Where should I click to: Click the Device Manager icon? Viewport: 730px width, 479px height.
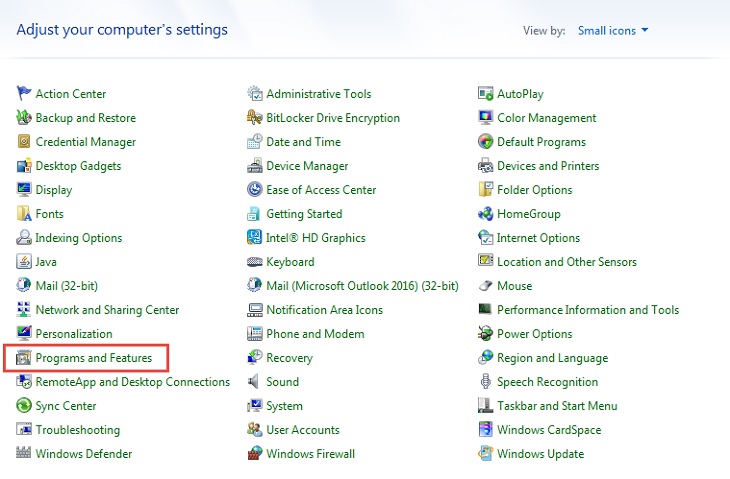point(255,166)
